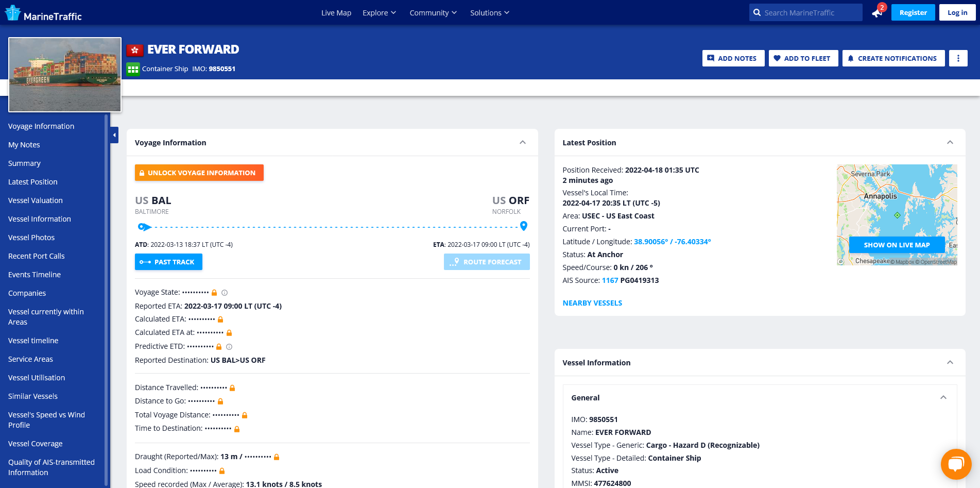This screenshot has height=488, width=980.
Task: Click the latitude/longitude coordinates link
Action: point(672,242)
